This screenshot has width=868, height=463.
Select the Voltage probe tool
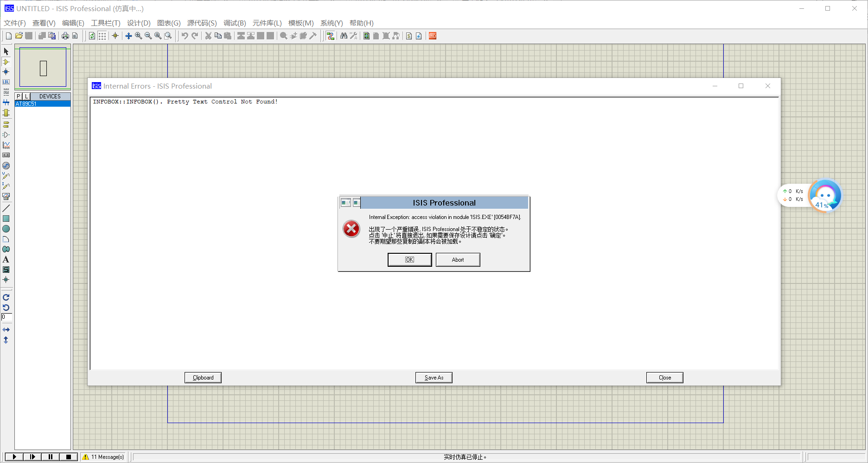click(6, 176)
